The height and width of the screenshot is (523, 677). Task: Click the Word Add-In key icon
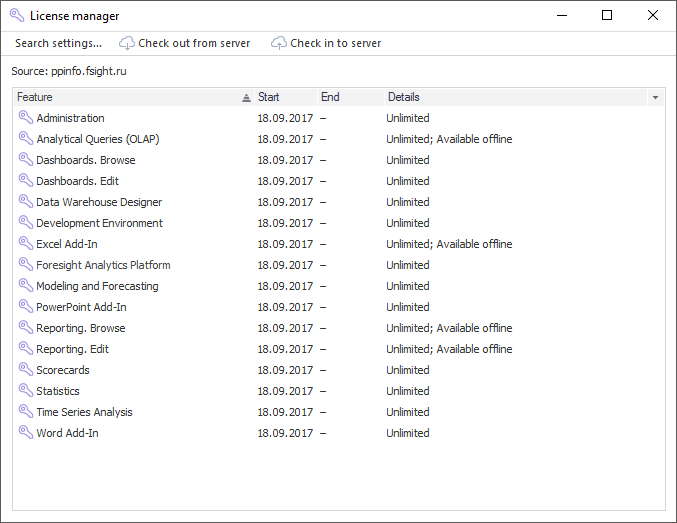click(26, 433)
